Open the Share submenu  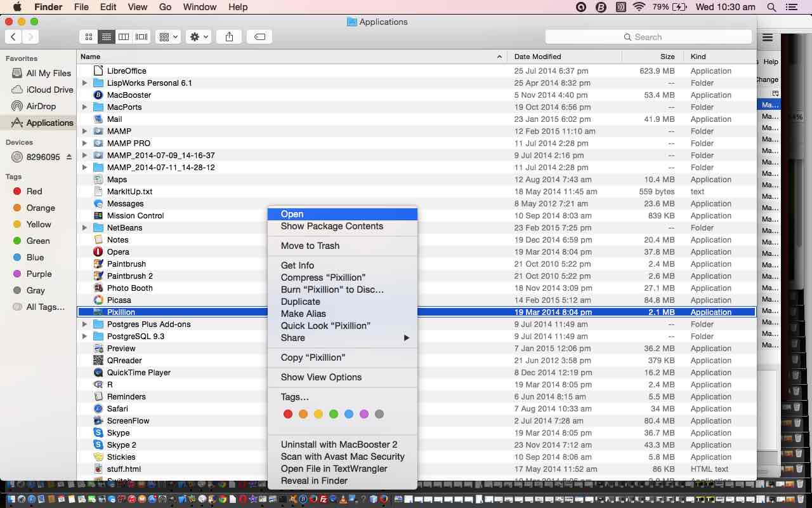(x=342, y=338)
